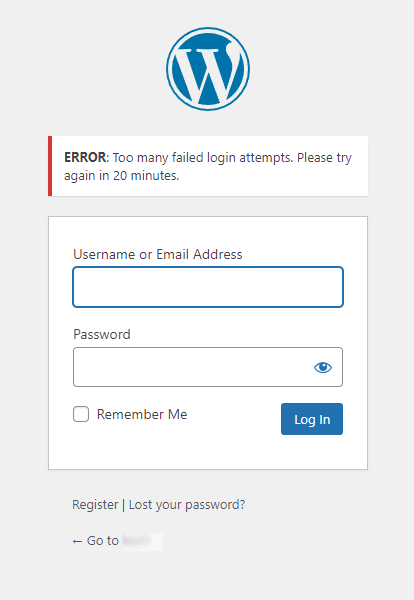Click the Remember Me label text
Image resolution: width=414 pixels, height=600 pixels.
(142, 414)
